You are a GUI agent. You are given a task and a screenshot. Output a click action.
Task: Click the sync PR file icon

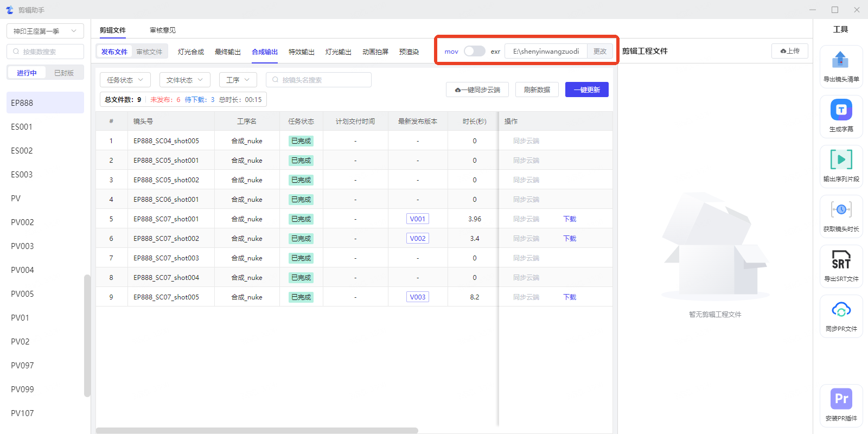tap(841, 310)
